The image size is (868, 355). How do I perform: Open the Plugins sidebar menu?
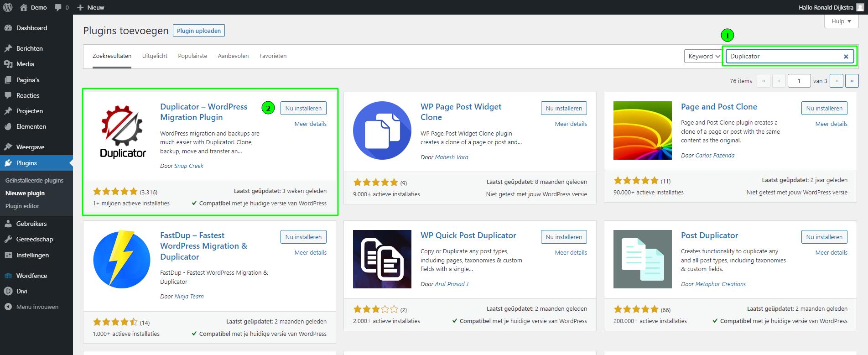click(36, 163)
